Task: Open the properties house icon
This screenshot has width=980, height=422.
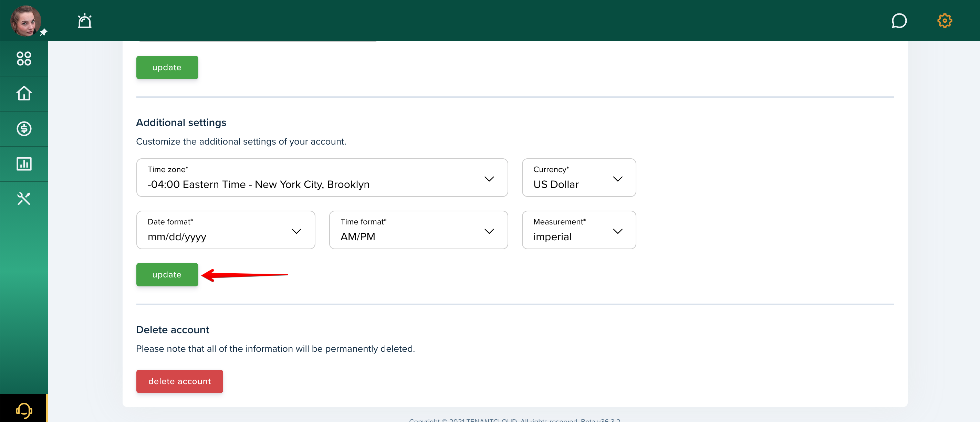Action: point(24,94)
